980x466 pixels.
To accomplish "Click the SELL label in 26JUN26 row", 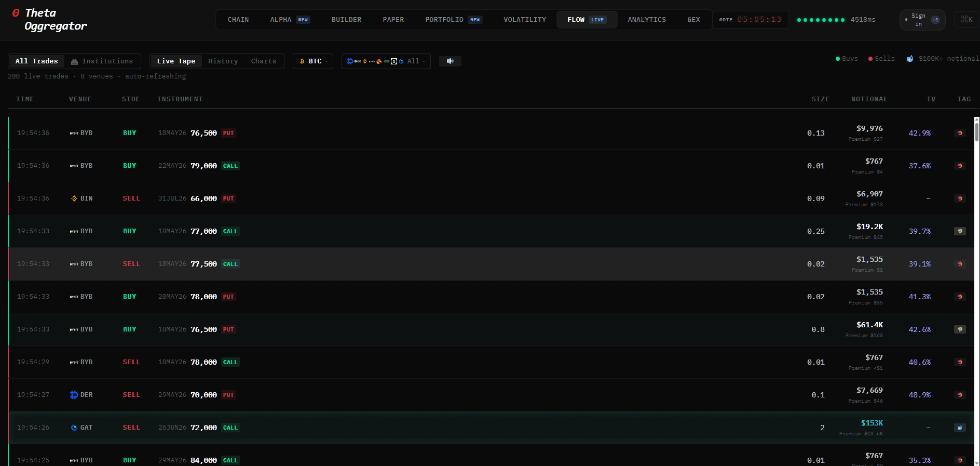I will tap(131, 428).
